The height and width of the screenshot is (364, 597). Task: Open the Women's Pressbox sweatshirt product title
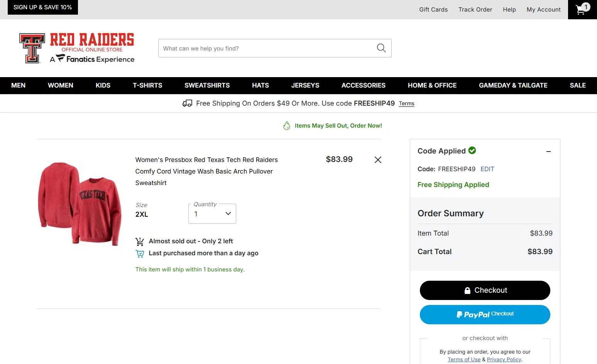pos(206,171)
